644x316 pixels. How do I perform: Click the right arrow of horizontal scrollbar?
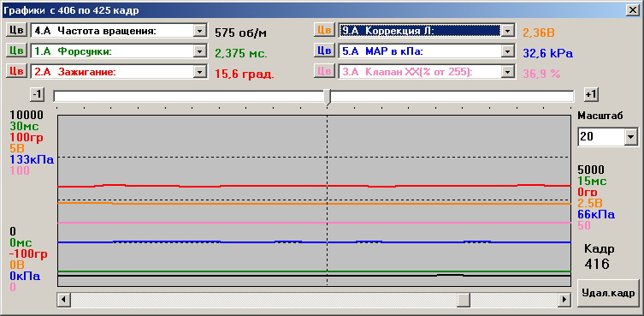tap(564, 299)
